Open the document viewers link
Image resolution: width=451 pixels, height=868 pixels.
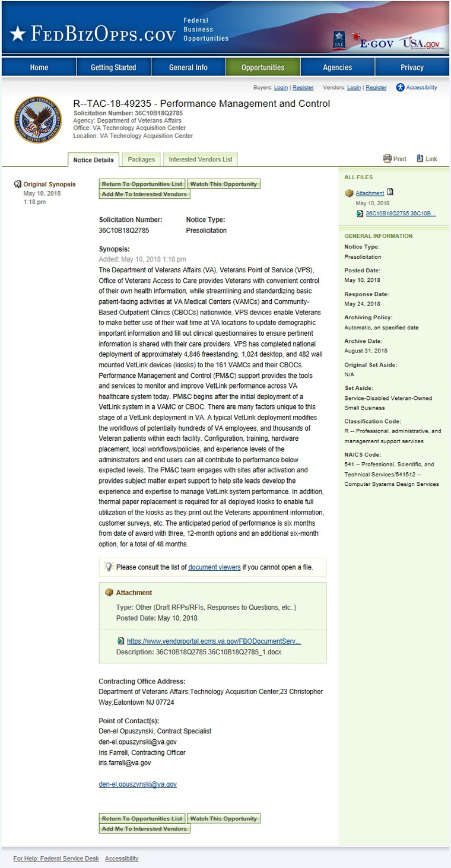pyautogui.click(x=214, y=567)
